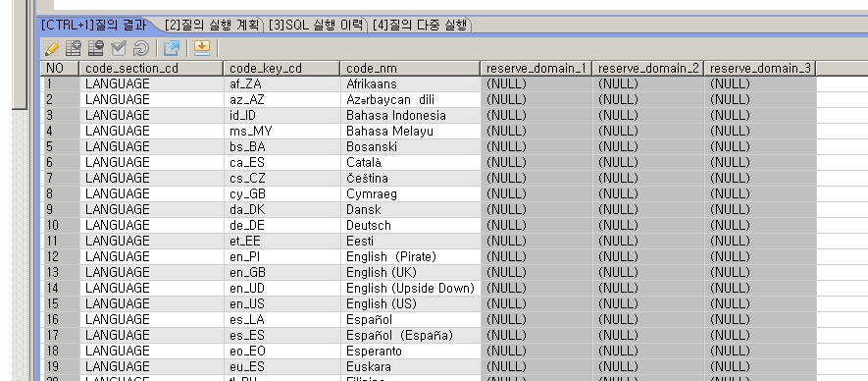Select the English (US) name cell

point(410,303)
